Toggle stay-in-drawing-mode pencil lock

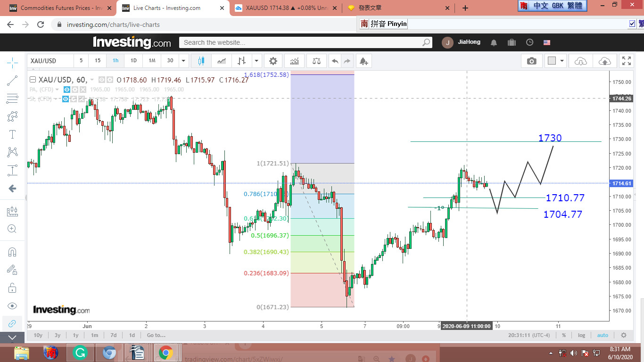pos(12,270)
